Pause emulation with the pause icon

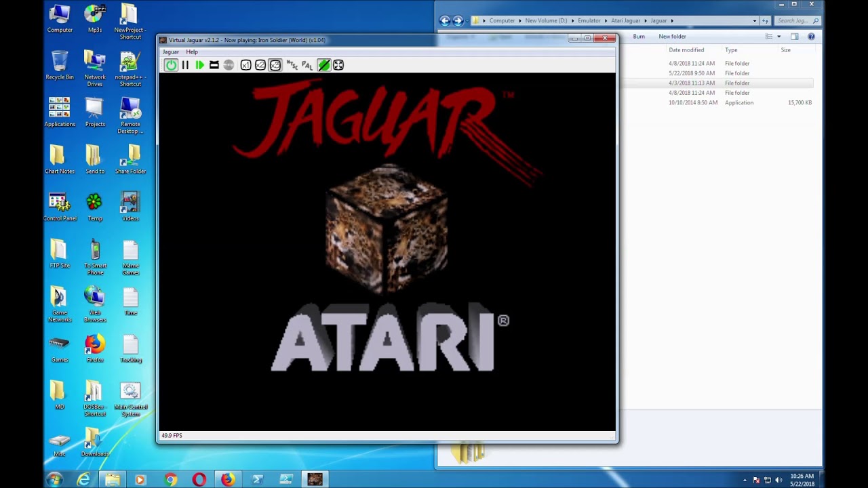(x=185, y=65)
